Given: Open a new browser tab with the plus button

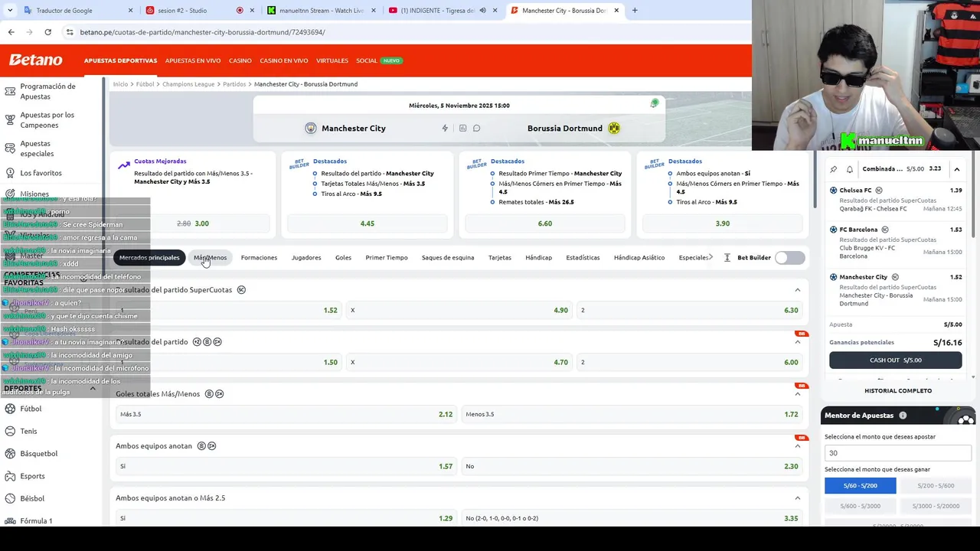Looking at the screenshot, I should [635, 11].
